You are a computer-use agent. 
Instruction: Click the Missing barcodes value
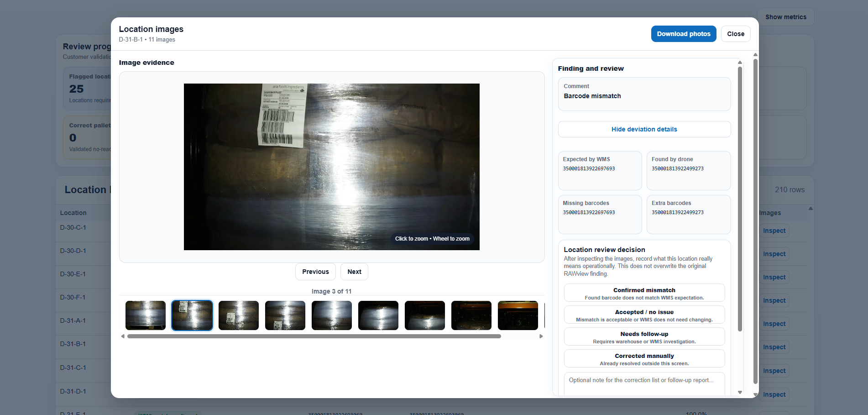click(589, 212)
